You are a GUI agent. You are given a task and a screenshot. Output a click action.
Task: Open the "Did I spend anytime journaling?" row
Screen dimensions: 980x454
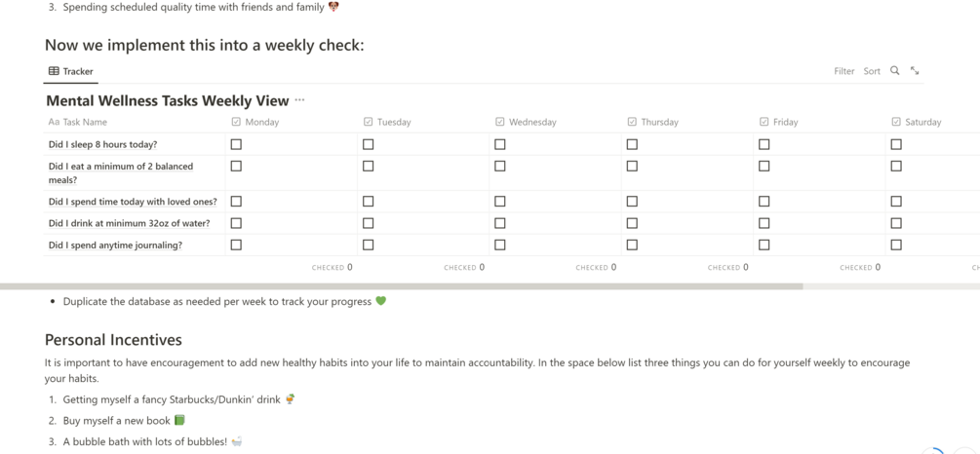115,246
